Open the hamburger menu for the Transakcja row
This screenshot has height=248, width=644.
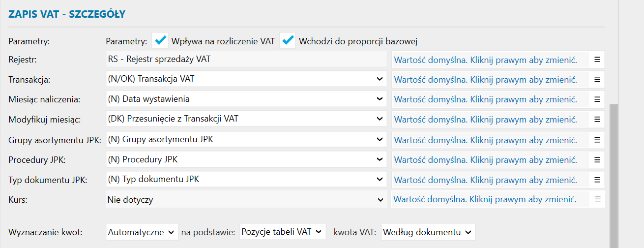coord(597,79)
